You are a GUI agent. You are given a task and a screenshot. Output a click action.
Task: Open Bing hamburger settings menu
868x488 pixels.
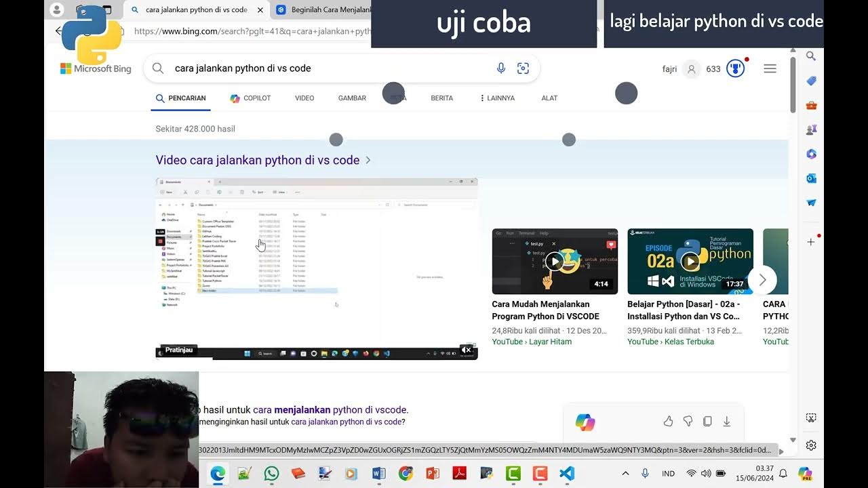point(770,68)
